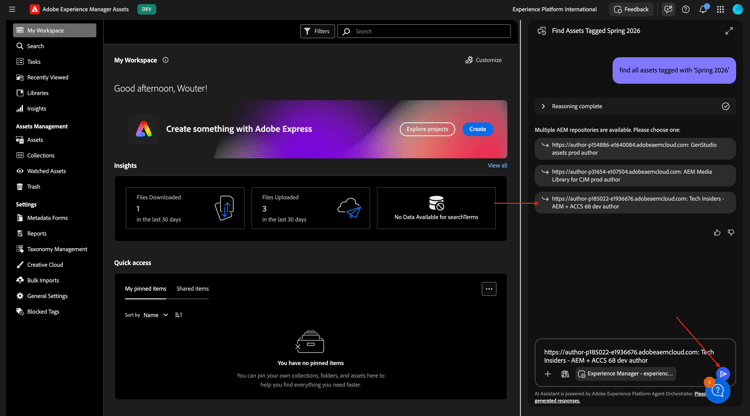Click View all insights link

tap(497, 165)
